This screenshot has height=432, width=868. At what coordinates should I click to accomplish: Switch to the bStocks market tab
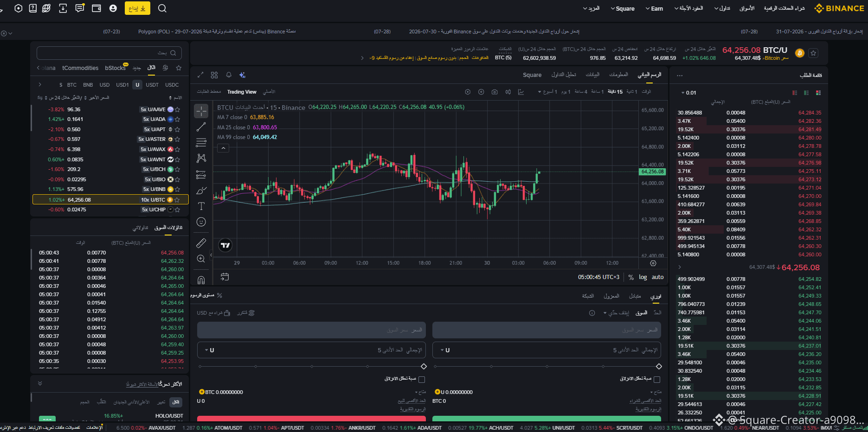click(116, 68)
